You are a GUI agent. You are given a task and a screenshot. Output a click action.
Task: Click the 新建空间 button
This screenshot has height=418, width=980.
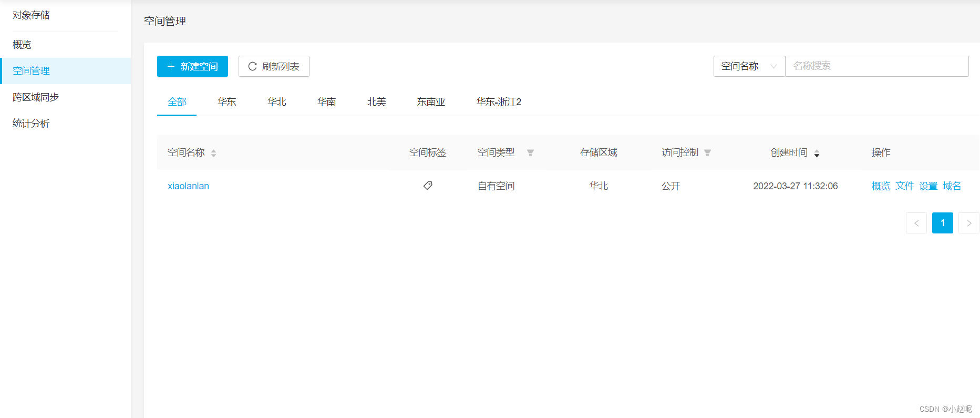tap(192, 66)
